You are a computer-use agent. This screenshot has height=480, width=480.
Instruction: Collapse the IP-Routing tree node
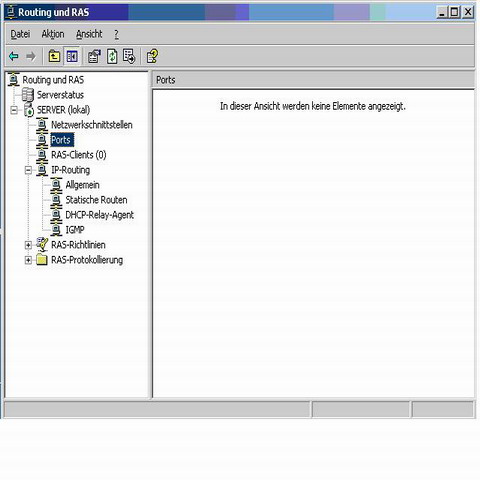(x=28, y=170)
